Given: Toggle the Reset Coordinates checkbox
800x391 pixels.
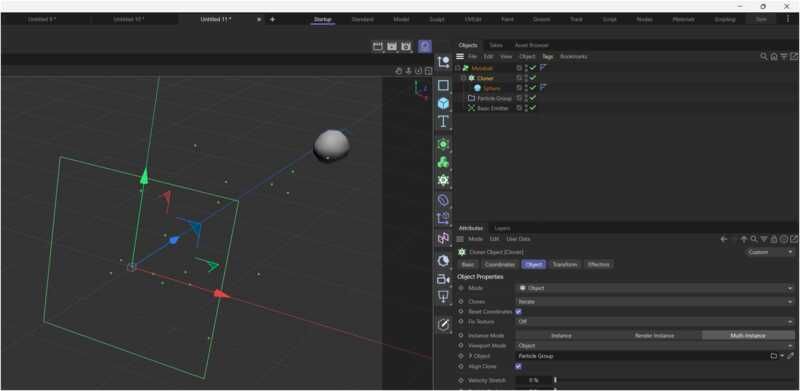Looking at the screenshot, I should pos(518,311).
